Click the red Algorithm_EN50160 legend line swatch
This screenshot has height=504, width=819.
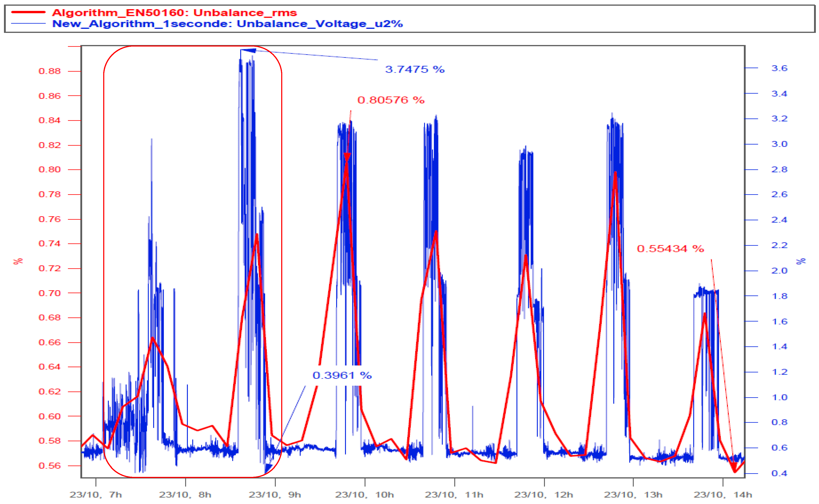[x=28, y=12]
